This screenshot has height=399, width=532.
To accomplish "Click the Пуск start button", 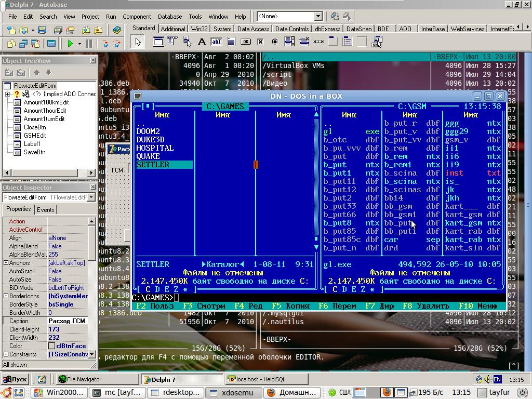I will coord(16,379).
